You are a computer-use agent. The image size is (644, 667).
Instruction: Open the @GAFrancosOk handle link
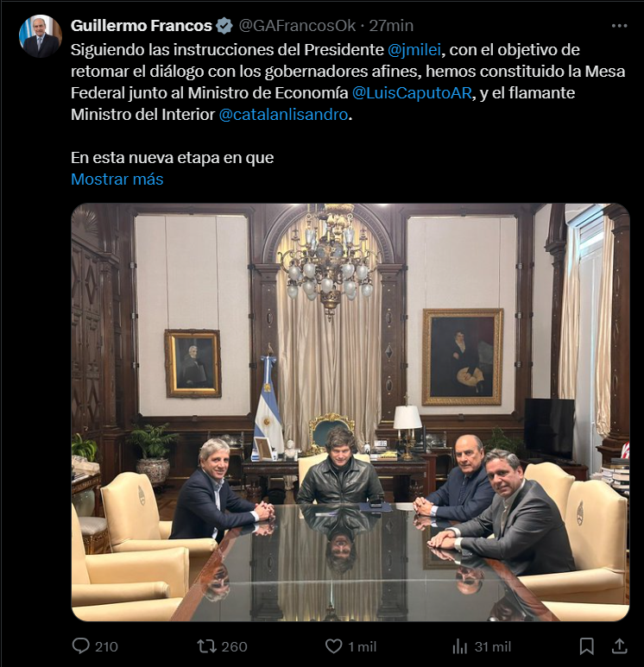click(295, 25)
